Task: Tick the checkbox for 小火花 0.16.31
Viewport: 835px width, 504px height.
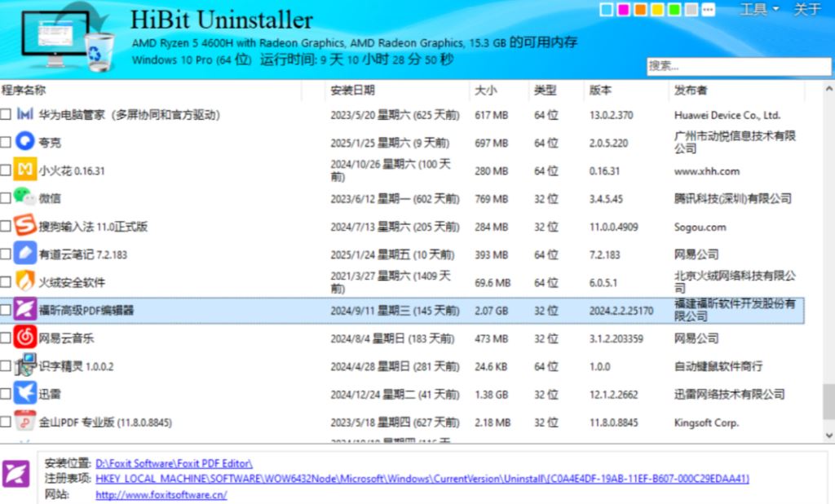Action: click(7, 170)
